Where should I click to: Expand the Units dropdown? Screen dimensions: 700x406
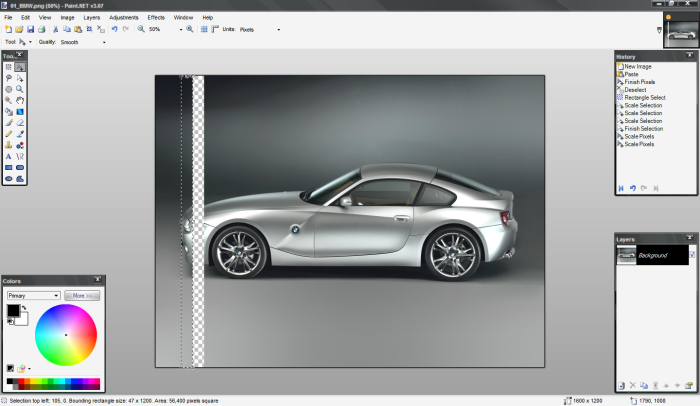(x=260, y=30)
